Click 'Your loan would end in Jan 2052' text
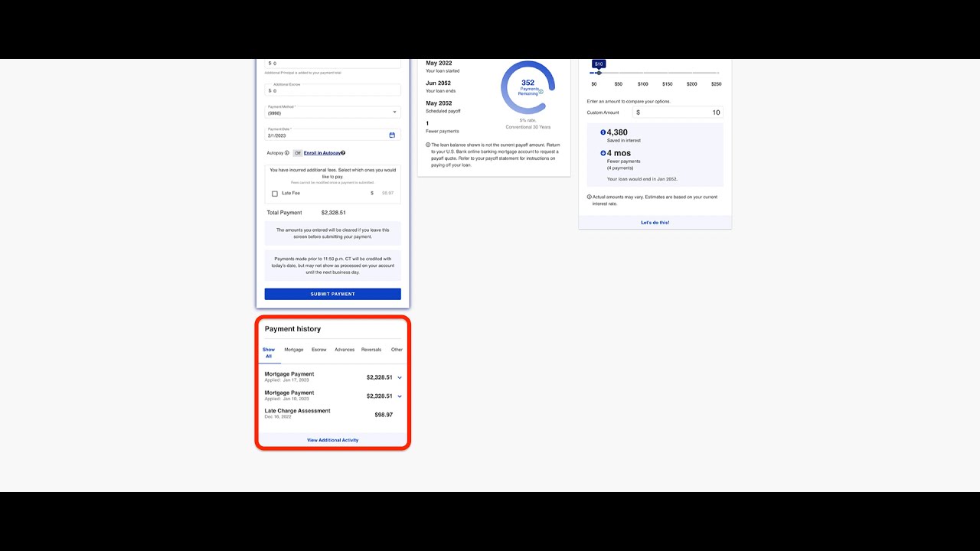This screenshot has height=551, width=980. pyautogui.click(x=642, y=179)
